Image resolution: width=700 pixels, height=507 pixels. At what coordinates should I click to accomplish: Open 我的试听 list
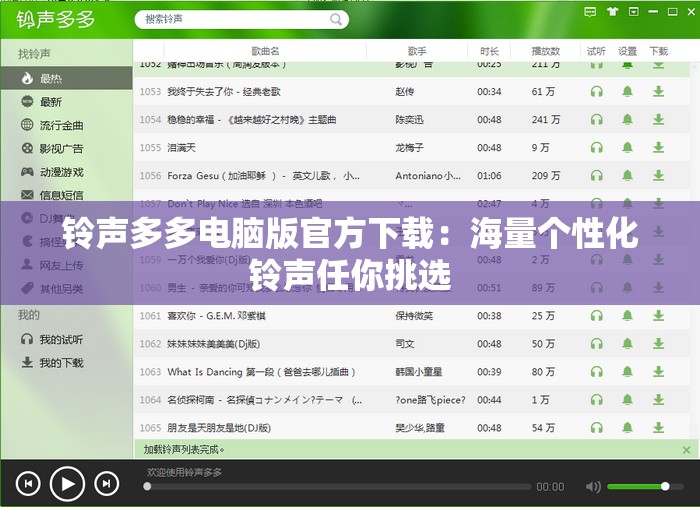point(67,339)
